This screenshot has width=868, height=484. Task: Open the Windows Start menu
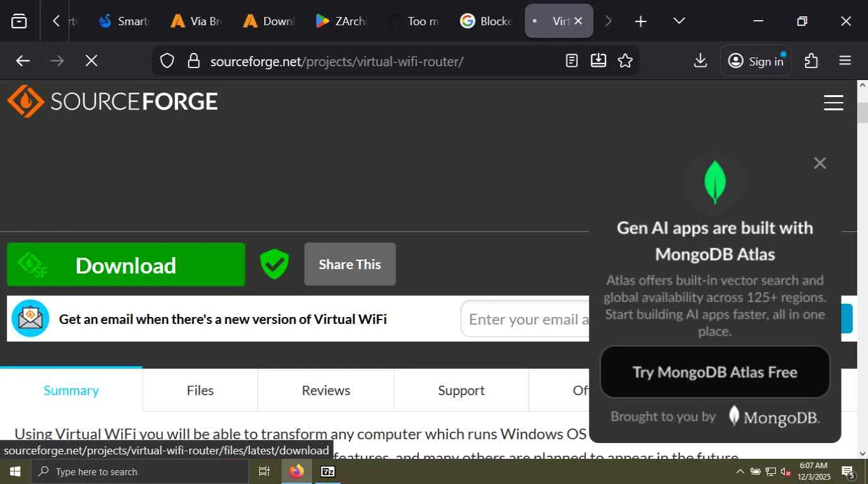(15, 471)
